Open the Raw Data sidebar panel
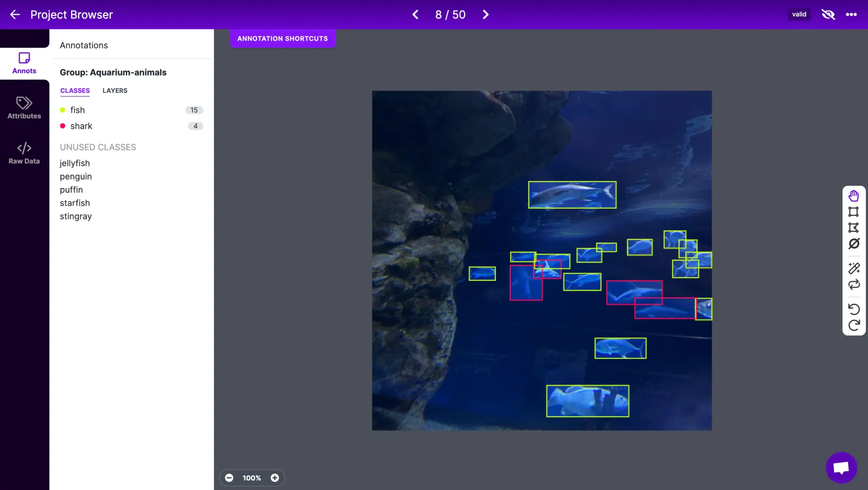The image size is (868, 490). pos(24,153)
